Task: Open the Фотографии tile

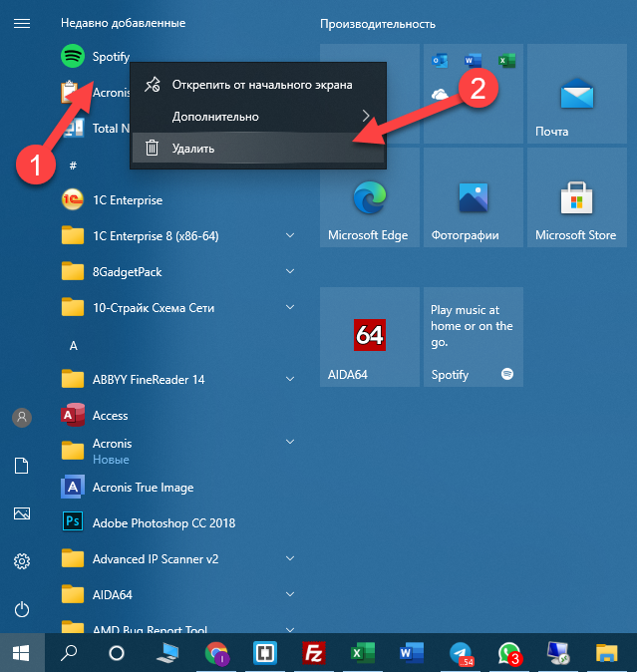Action: pyautogui.click(x=474, y=197)
